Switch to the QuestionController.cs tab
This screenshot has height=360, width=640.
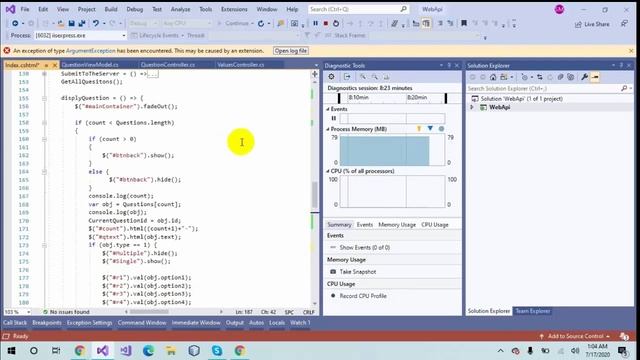[x=167, y=65]
